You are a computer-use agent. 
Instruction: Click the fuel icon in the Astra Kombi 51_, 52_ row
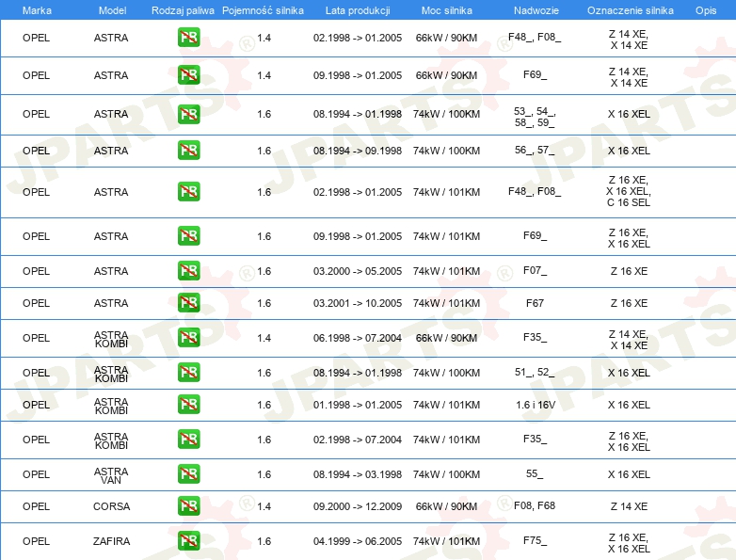coord(188,373)
